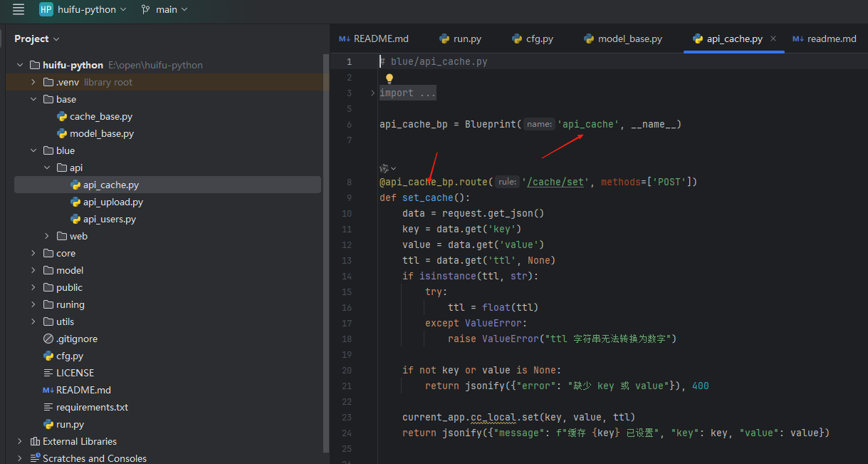Screen dimensions: 868x464
Task: Click the blue folder icon
Action: 48,150
